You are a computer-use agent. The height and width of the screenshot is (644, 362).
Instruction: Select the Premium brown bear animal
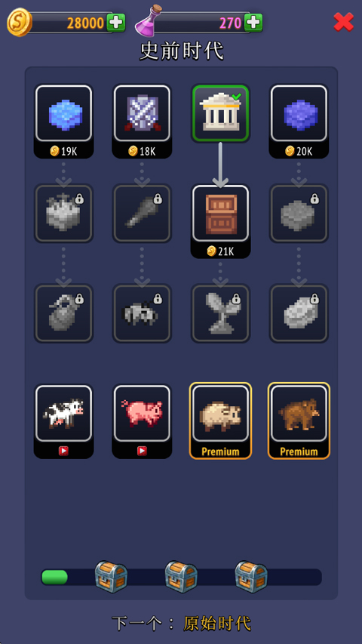[299, 421]
